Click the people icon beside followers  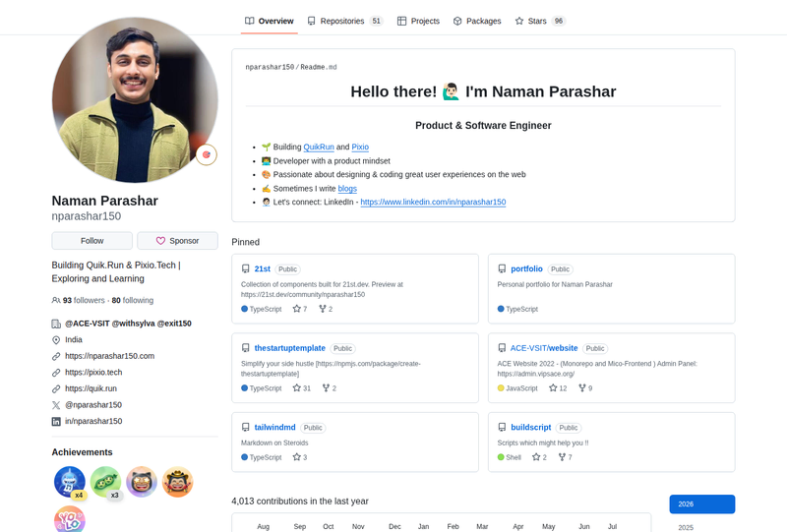[x=56, y=300]
